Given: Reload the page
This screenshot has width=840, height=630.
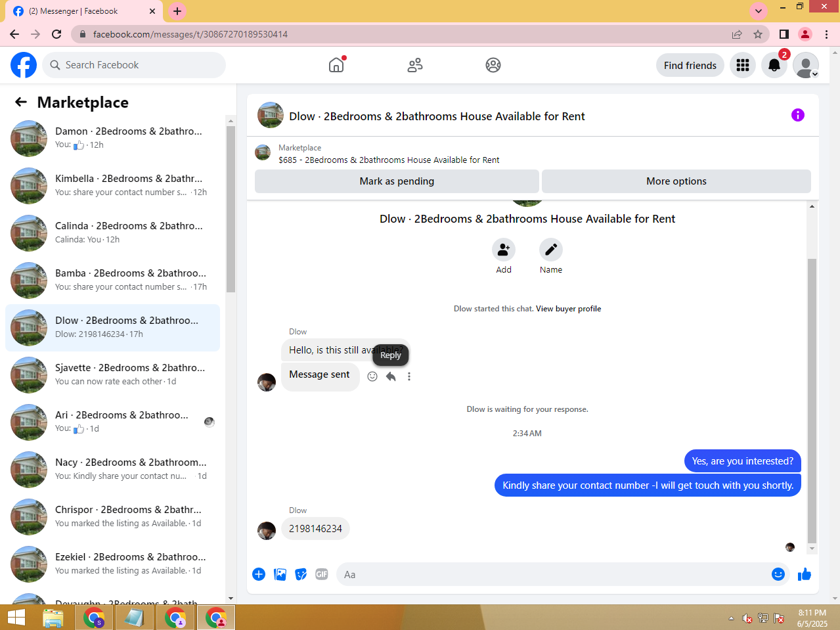Looking at the screenshot, I should coord(56,34).
